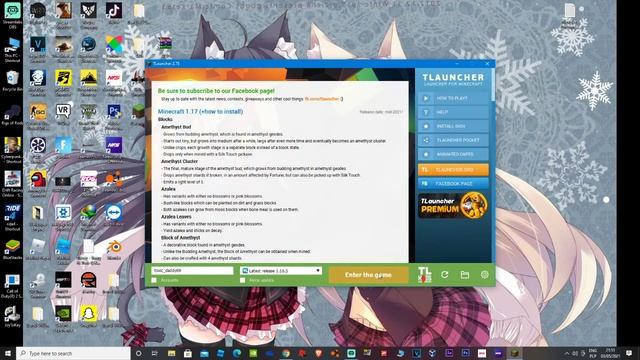Open Minecraft 1.17 how to install link
640x360 pixels.
pos(200,111)
